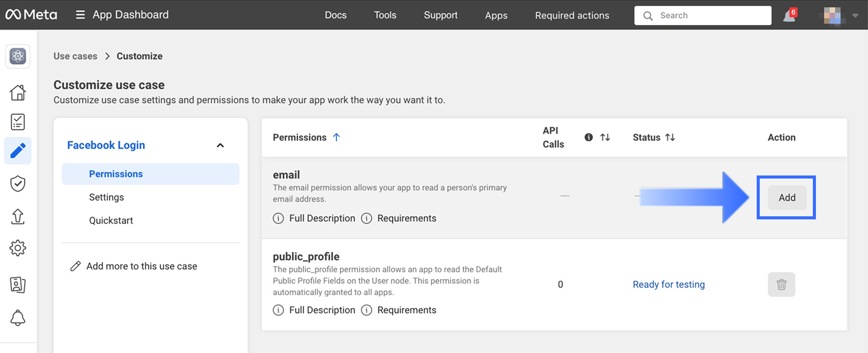
Task: Sort the Permissions column ascending arrow
Action: point(336,137)
